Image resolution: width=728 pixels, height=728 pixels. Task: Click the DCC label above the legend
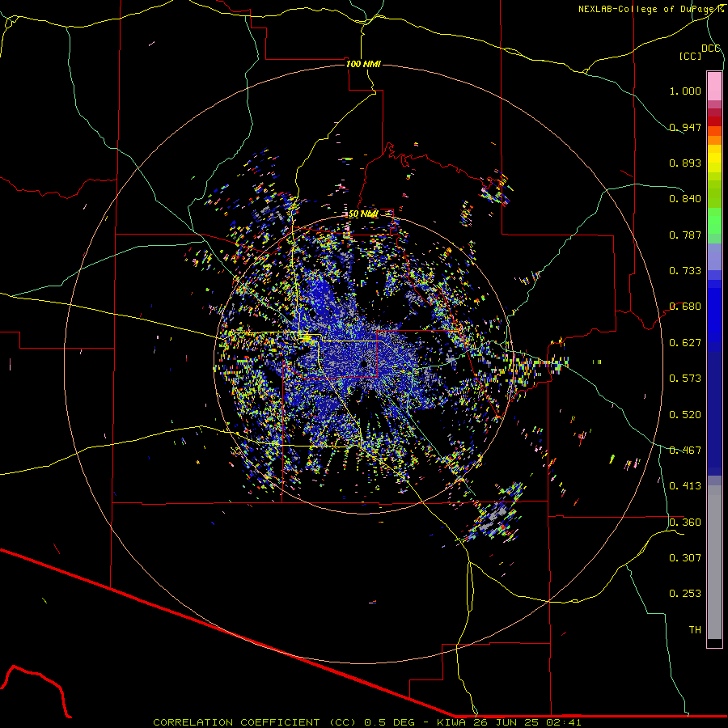click(x=711, y=49)
